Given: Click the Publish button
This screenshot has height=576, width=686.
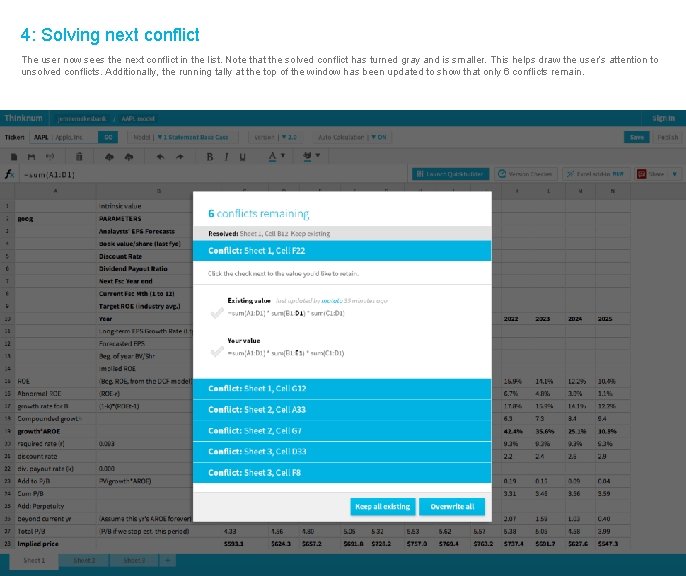Looking at the screenshot, I should pyautogui.click(x=667, y=137).
